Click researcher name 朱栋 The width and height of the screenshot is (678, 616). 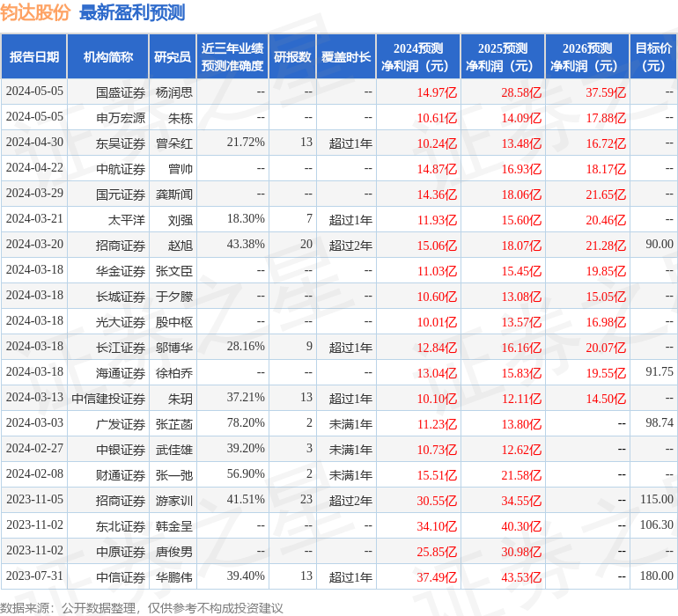click(x=181, y=118)
